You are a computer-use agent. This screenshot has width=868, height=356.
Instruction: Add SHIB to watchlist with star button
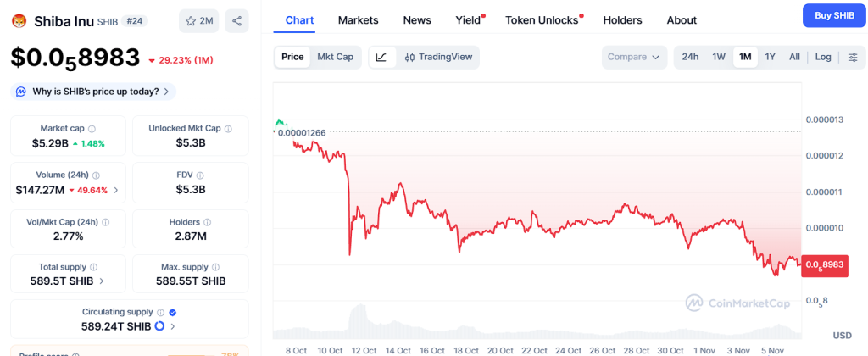pos(198,21)
